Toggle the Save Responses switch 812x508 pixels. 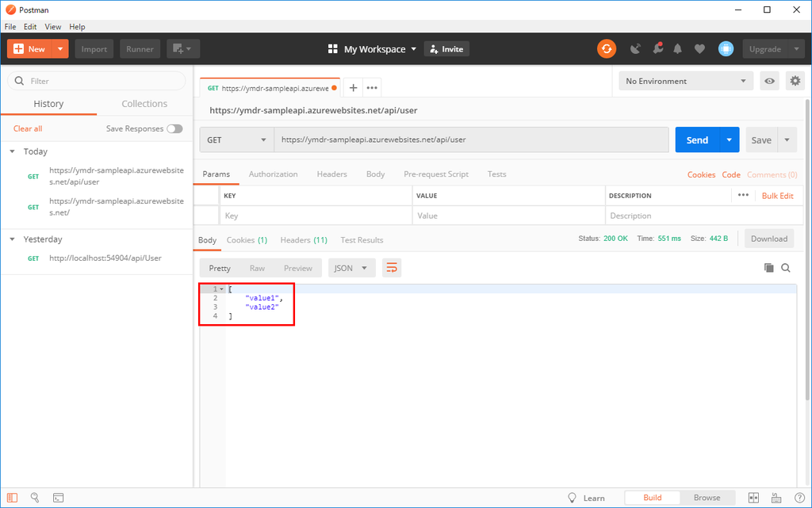pyautogui.click(x=174, y=129)
